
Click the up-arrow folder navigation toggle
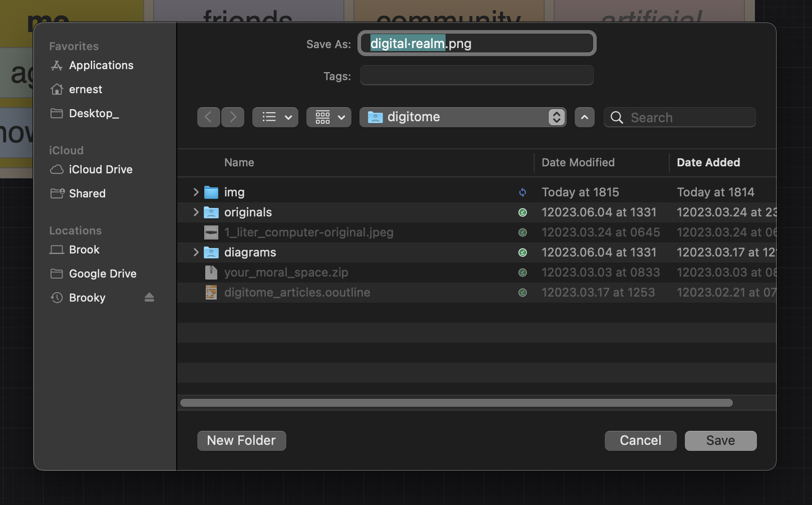[584, 117]
